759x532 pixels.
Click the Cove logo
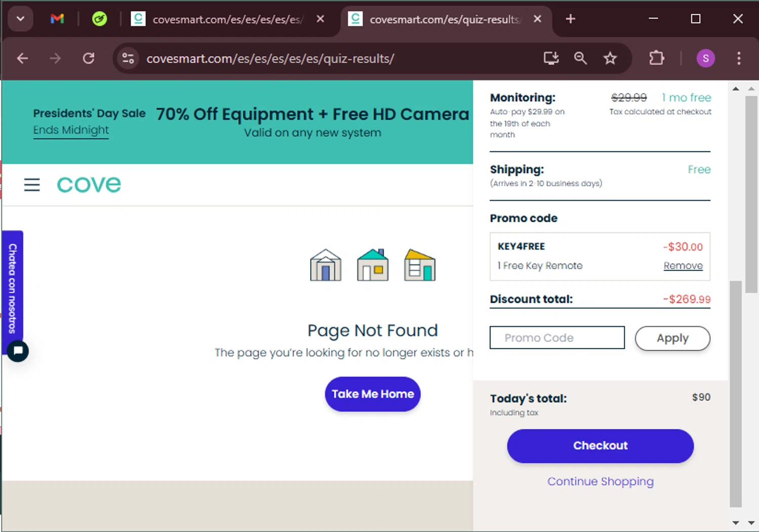(89, 185)
